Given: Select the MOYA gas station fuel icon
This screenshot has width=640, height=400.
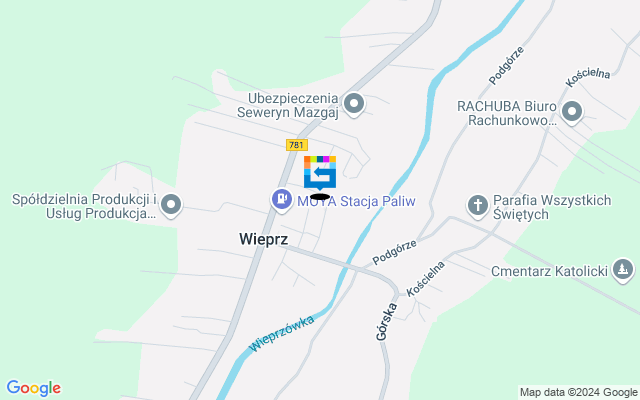Looking at the screenshot, I should (282, 200).
